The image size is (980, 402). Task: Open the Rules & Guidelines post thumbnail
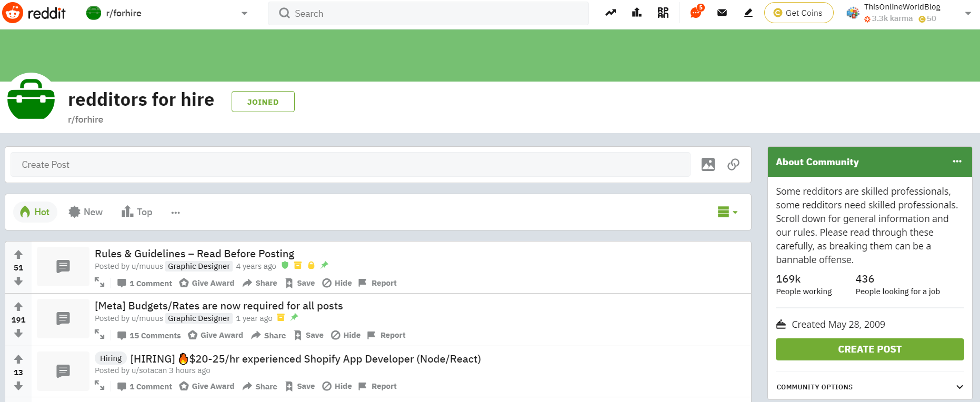pos(63,266)
